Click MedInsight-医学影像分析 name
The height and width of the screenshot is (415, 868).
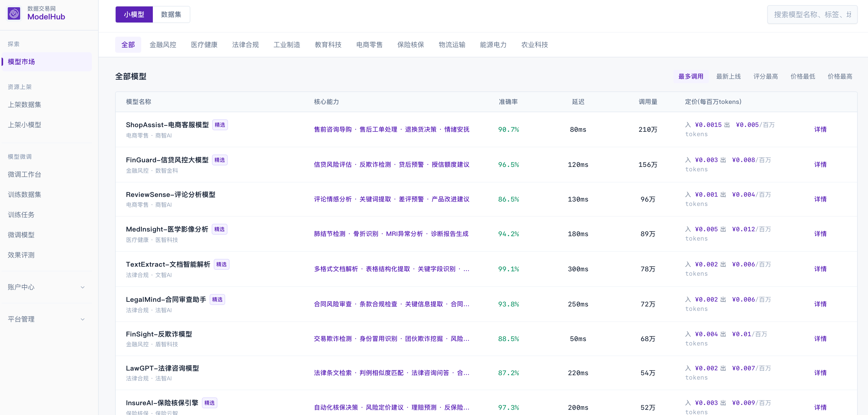(167, 229)
